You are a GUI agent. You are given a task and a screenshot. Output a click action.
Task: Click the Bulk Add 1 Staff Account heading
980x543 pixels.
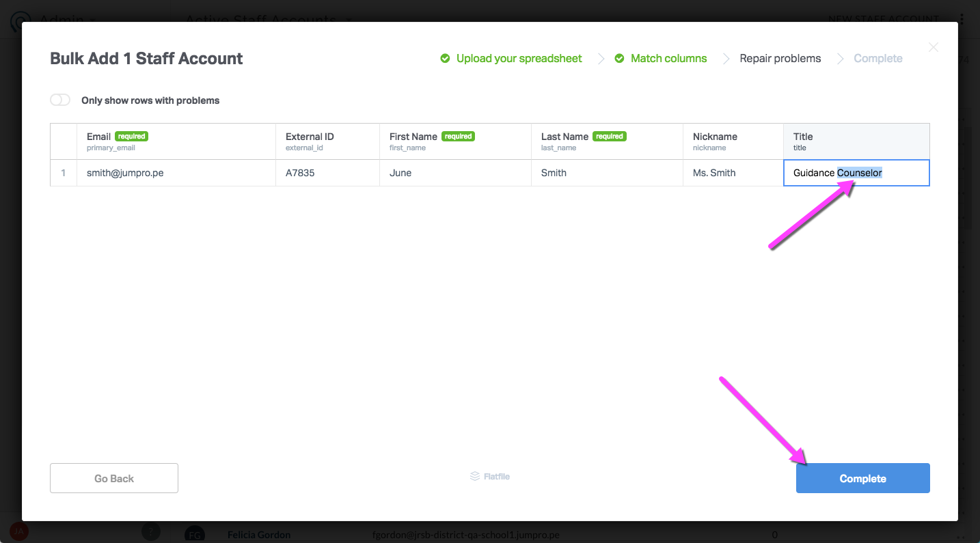pyautogui.click(x=146, y=59)
